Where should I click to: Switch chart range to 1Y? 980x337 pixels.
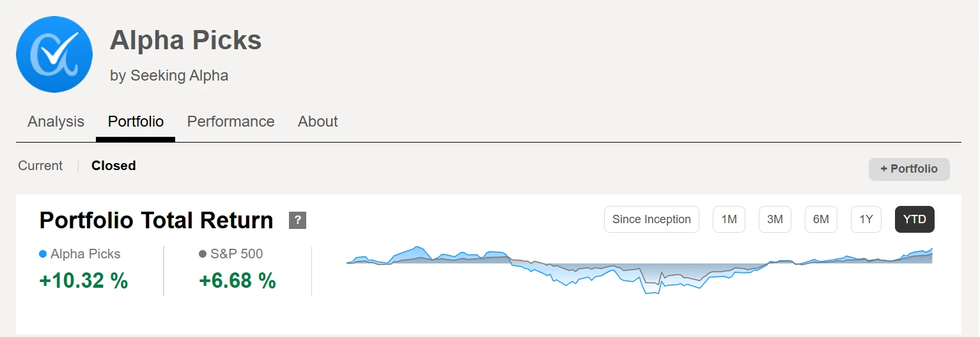click(x=866, y=219)
